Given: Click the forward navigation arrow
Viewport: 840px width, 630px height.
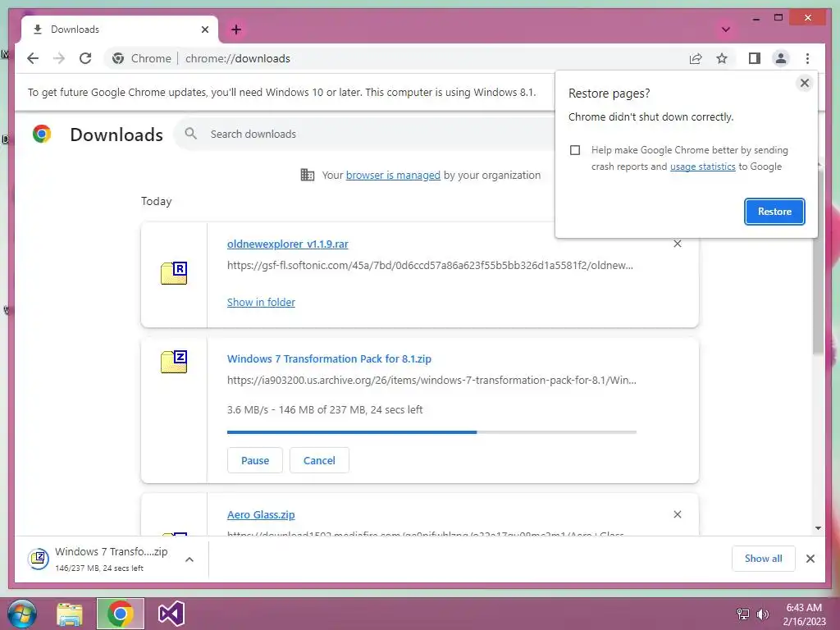Looking at the screenshot, I should 59,58.
